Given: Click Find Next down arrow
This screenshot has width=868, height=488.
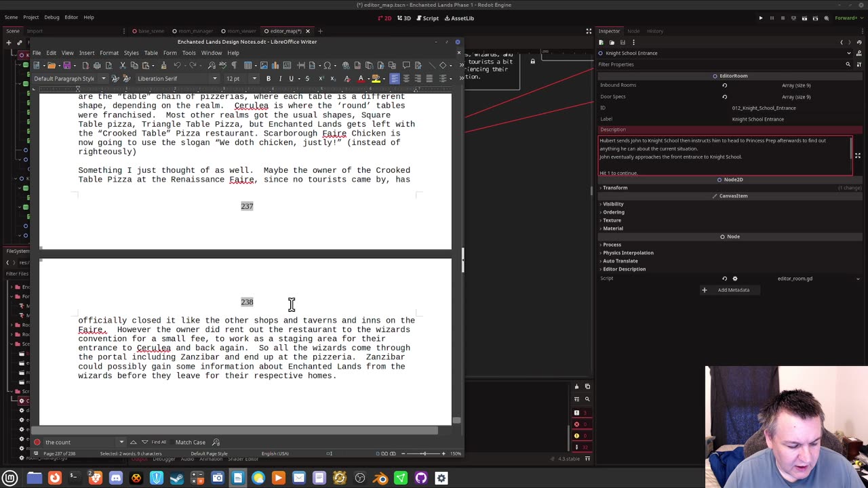Looking at the screenshot, I should click(x=144, y=442).
